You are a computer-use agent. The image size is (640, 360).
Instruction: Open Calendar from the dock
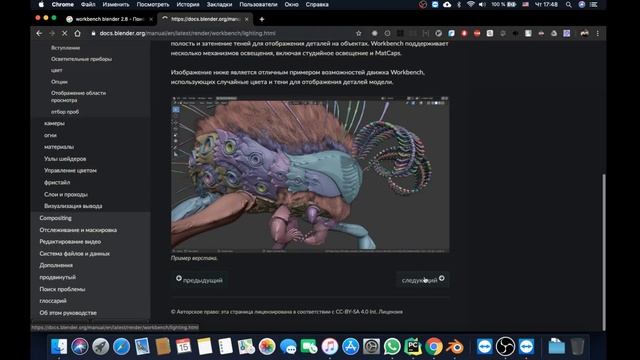click(184, 347)
